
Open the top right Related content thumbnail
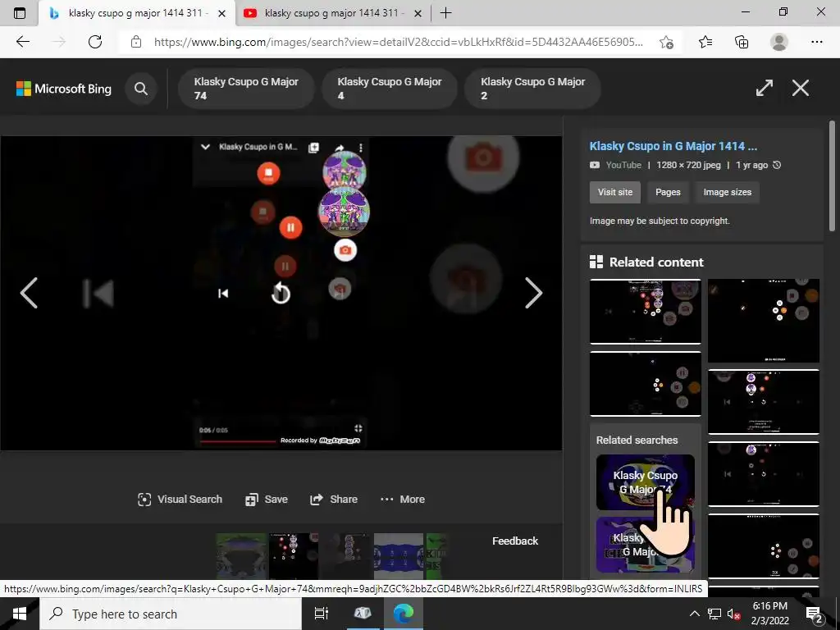coord(764,321)
